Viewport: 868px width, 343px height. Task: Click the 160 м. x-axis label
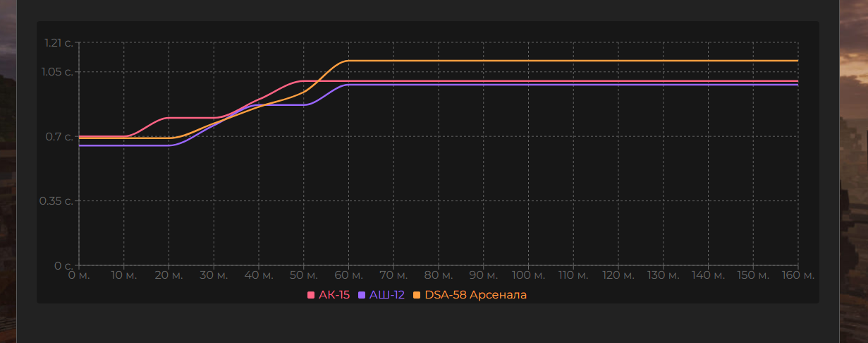[798, 275]
